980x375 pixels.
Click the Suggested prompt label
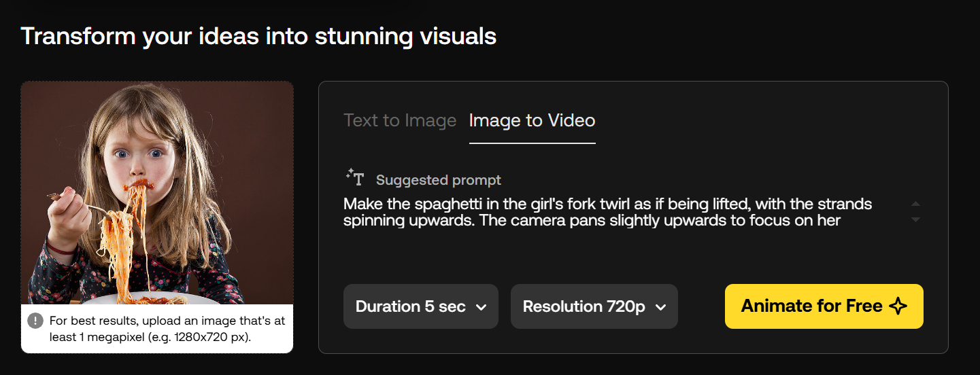(x=439, y=180)
